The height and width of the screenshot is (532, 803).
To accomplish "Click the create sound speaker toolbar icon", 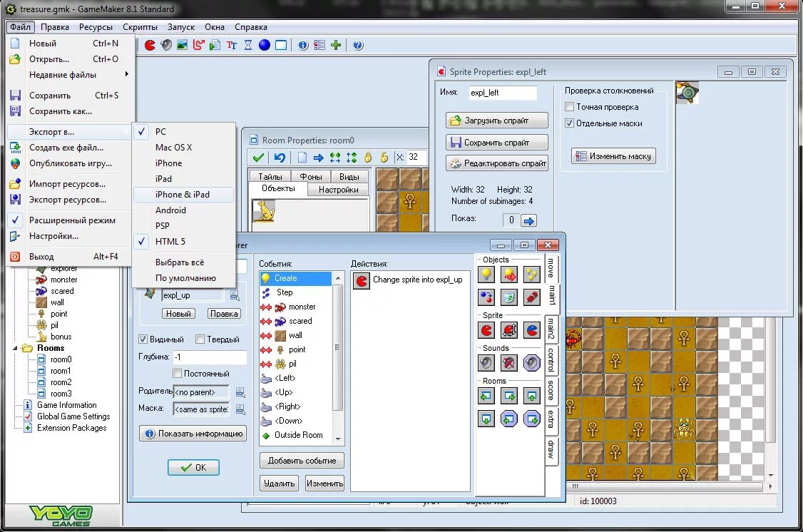I will click(x=166, y=45).
